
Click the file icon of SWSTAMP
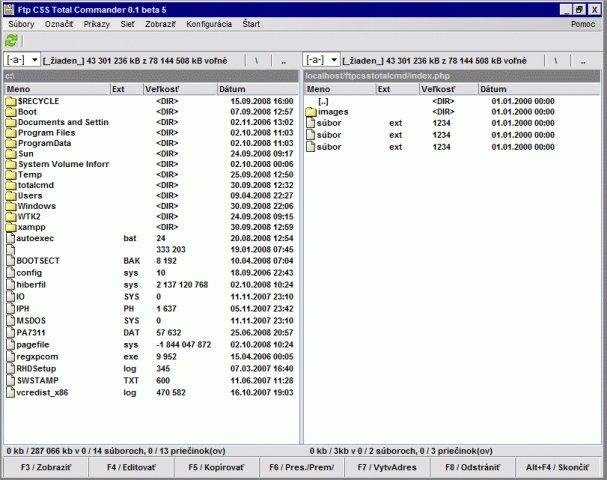click(10, 381)
